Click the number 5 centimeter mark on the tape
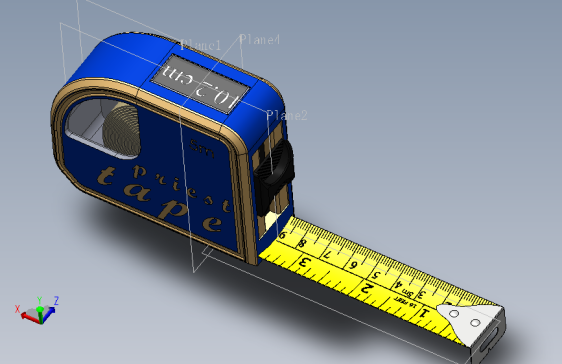The image size is (562, 364). (376, 275)
